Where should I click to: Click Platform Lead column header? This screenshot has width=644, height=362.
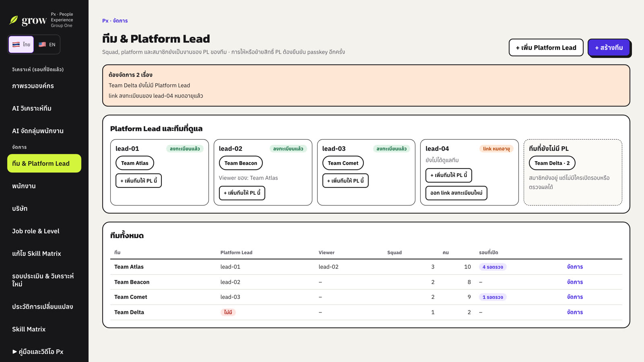click(236, 253)
